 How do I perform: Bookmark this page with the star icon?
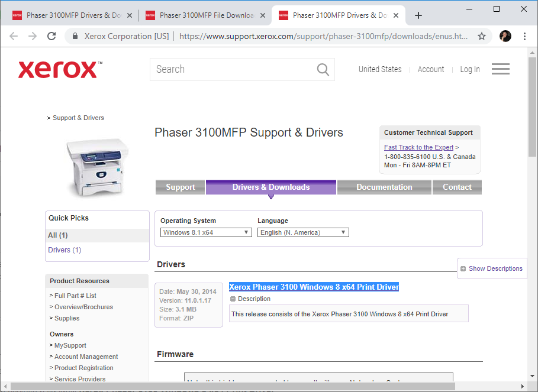pos(481,36)
